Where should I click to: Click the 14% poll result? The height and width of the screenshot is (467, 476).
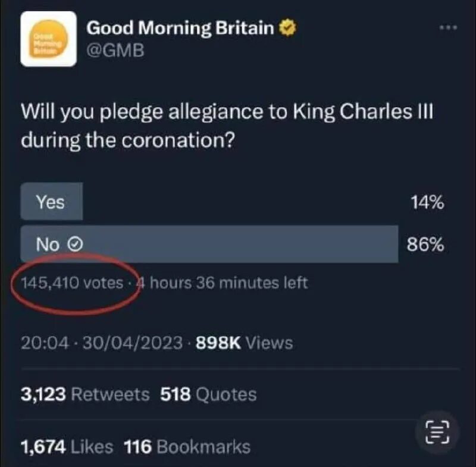[427, 202]
